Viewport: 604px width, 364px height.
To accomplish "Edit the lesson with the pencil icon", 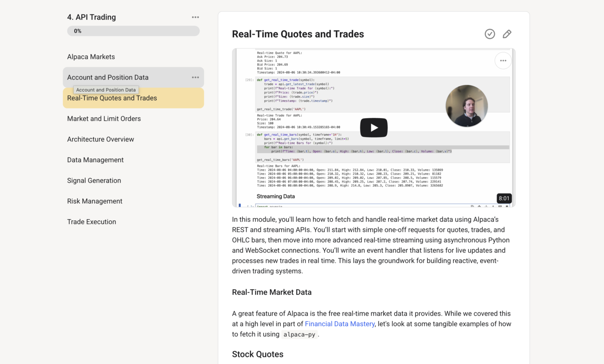I will 507,34.
